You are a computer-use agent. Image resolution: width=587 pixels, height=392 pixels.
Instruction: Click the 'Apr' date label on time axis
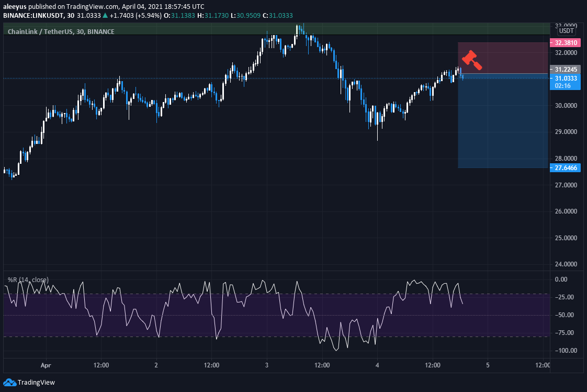click(x=46, y=365)
